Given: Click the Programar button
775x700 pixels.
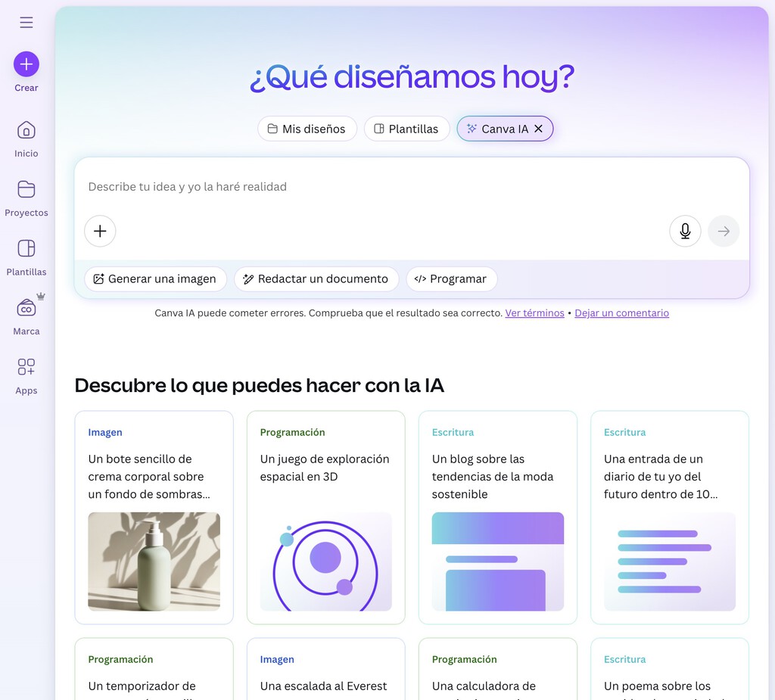Looking at the screenshot, I should (451, 278).
